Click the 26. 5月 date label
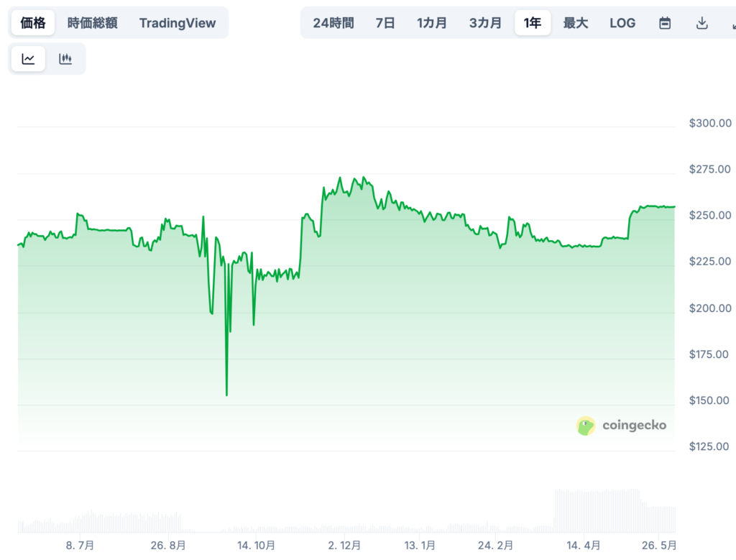The image size is (736, 560). 659,546
